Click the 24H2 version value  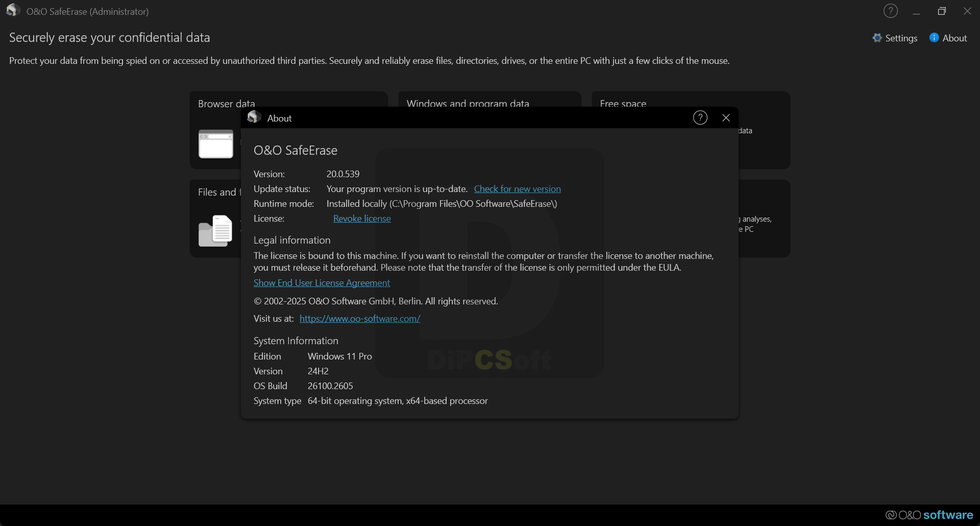click(x=318, y=371)
